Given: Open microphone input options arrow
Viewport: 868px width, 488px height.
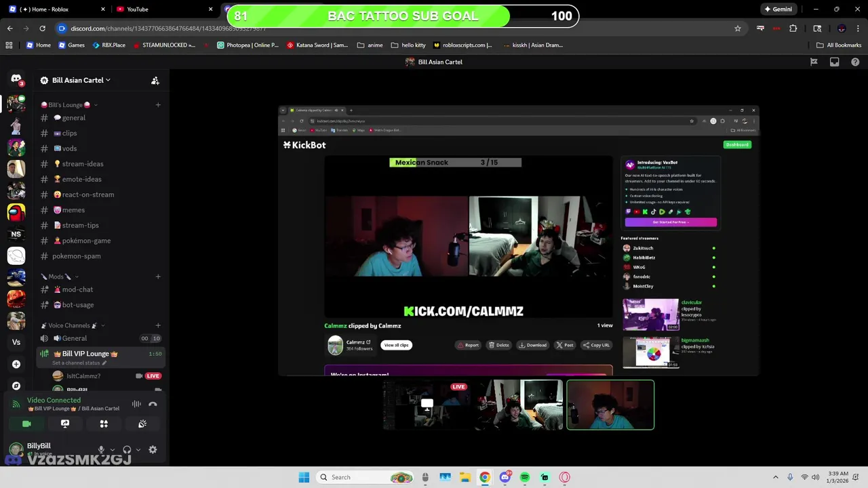Looking at the screenshot, I should tap(113, 449).
